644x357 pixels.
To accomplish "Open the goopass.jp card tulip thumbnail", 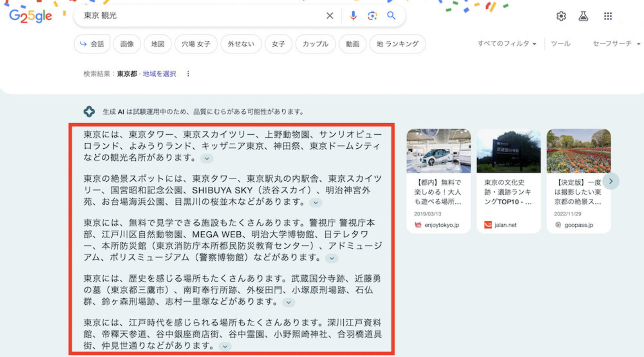I will [579, 151].
